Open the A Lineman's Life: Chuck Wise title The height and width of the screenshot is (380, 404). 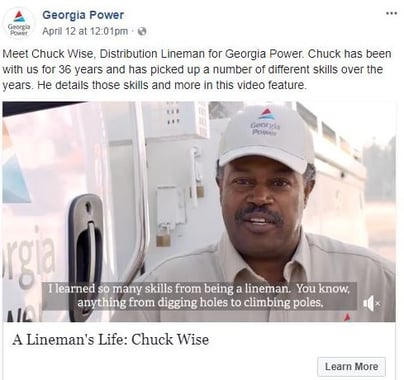click(x=111, y=340)
